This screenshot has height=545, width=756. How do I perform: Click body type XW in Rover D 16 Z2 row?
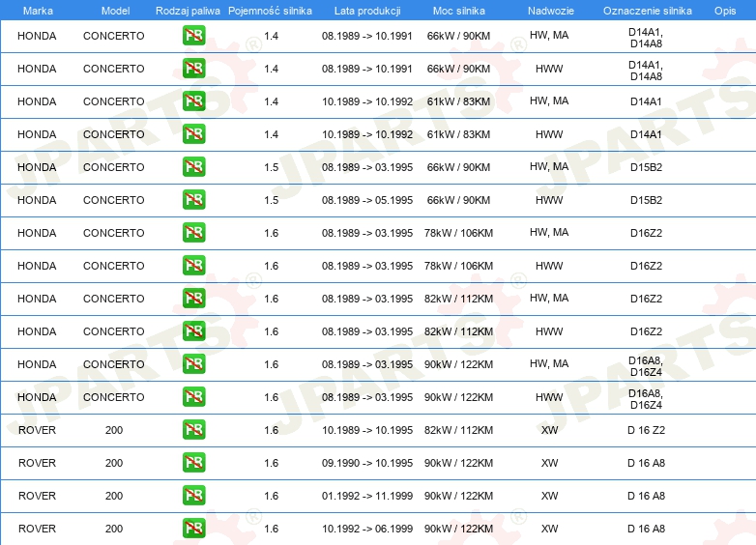(549, 430)
